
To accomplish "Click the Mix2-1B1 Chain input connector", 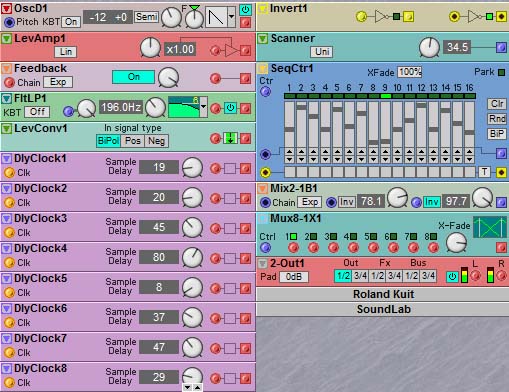I will click(265, 202).
